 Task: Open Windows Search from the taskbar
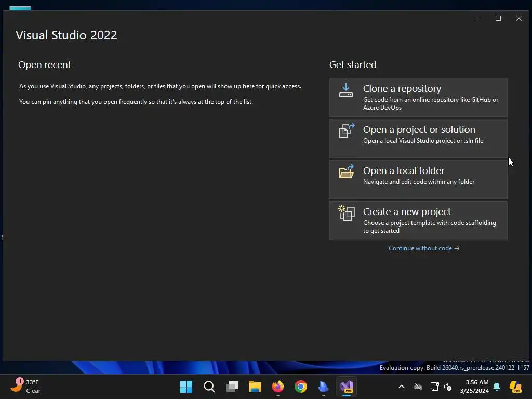click(209, 387)
